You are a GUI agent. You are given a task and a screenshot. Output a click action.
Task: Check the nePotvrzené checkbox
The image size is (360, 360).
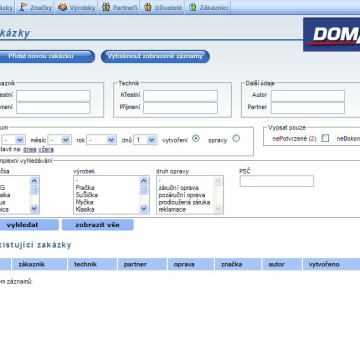click(325, 138)
